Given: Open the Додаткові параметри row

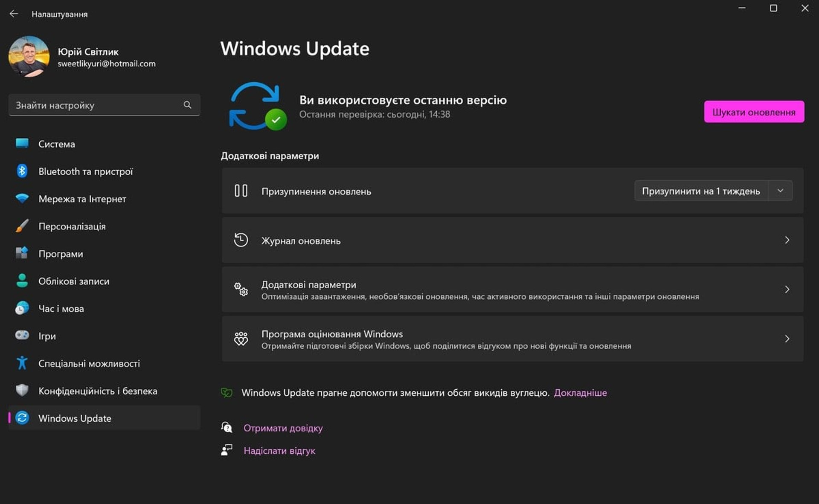Looking at the screenshot, I should tap(512, 290).
